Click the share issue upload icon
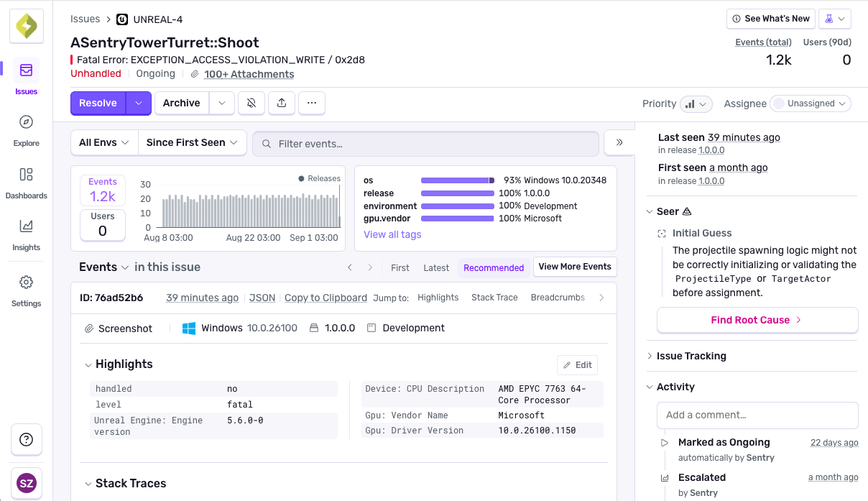868x501 pixels. [282, 103]
